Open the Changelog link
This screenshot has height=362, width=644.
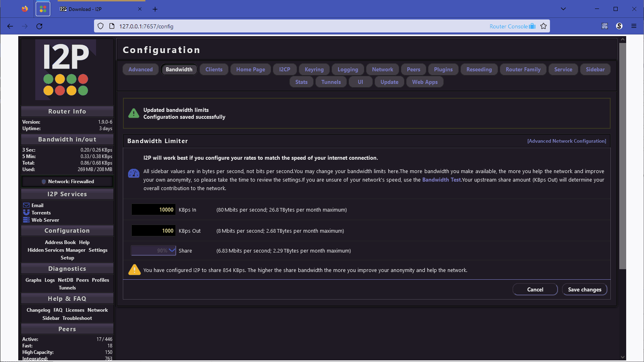pos(39,310)
